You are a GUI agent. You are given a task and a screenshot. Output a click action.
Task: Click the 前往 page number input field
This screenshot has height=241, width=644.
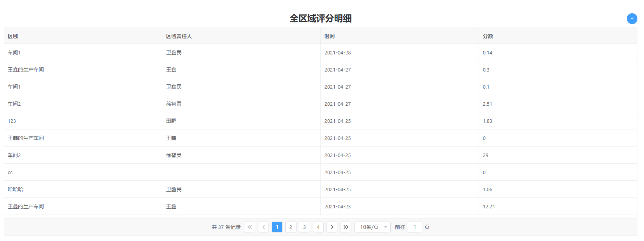tap(414, 227)
